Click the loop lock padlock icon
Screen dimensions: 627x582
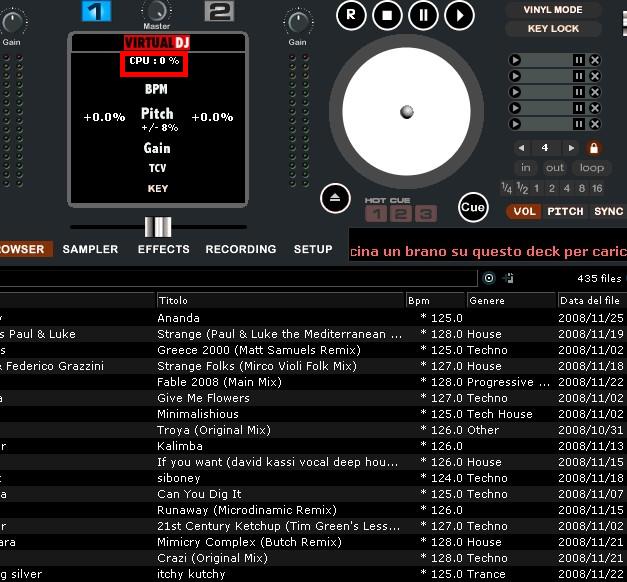click(594, 148)
